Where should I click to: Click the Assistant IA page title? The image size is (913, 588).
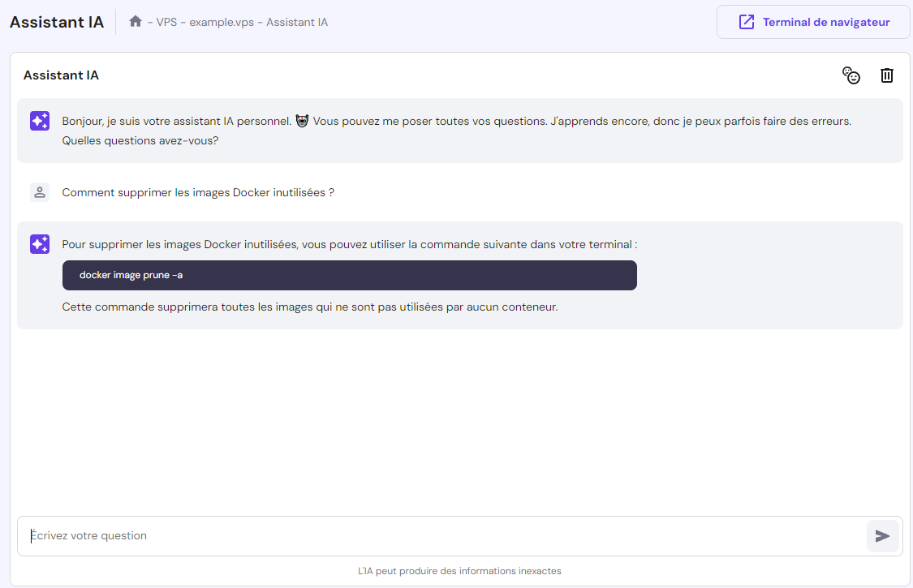[x=56, y=22]
